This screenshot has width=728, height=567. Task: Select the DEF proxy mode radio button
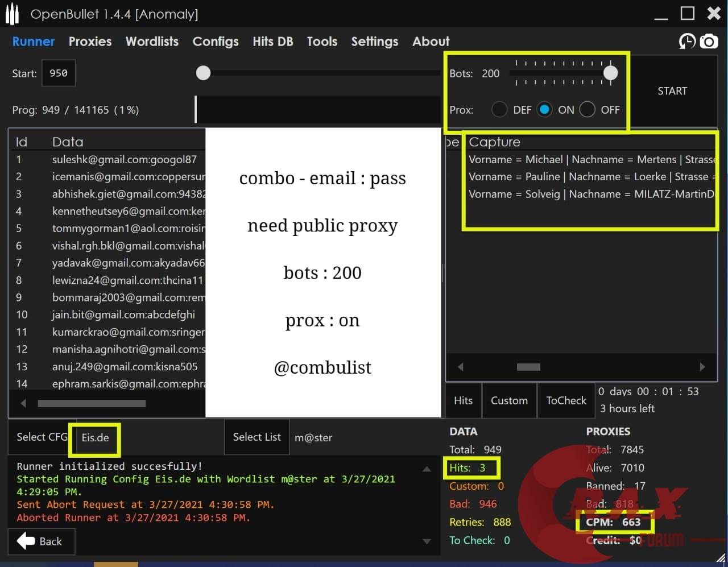(x=499, y=109)
